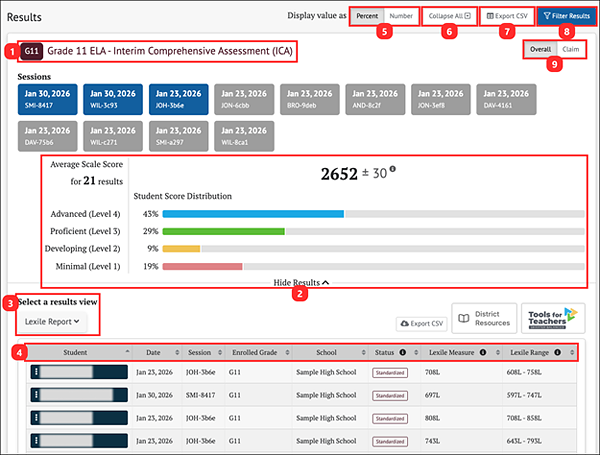Open the Lexile Report results view dropdown
600x455 pixels.
click(x=52, y=322)
